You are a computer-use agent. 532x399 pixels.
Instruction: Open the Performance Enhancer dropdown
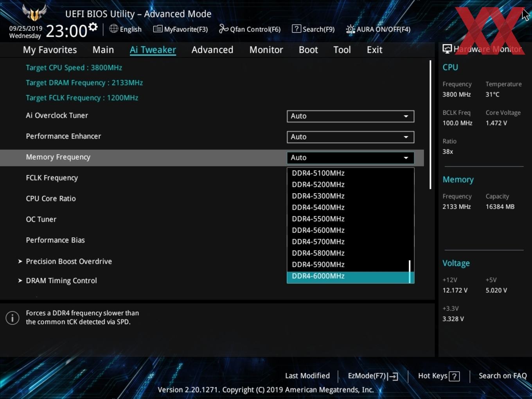(x=350, y=137)
